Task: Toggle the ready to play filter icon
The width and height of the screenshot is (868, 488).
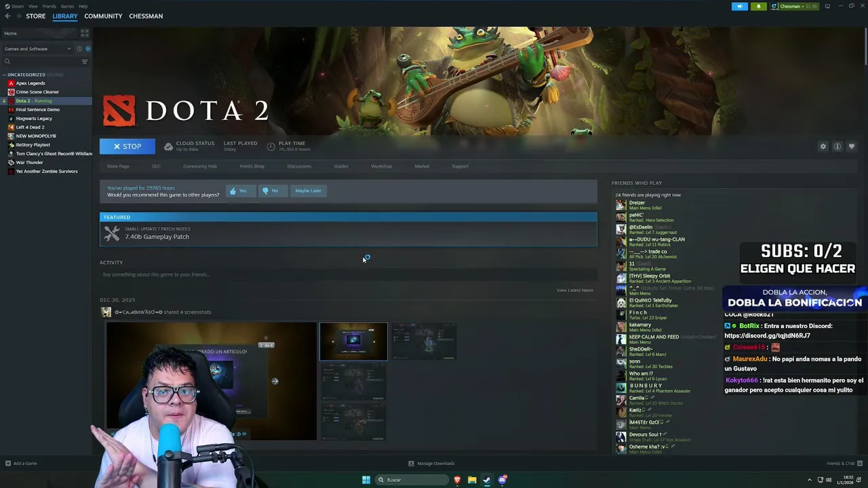Action: (x=87, y=49)
